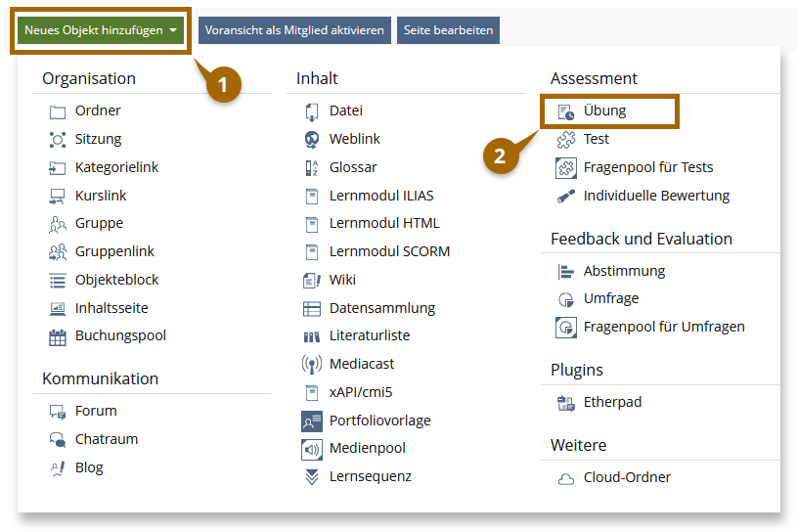Open the Neues Objekt hinzufügen dropdown
Screen dimensions: 797x532
(x=102, y=30)
